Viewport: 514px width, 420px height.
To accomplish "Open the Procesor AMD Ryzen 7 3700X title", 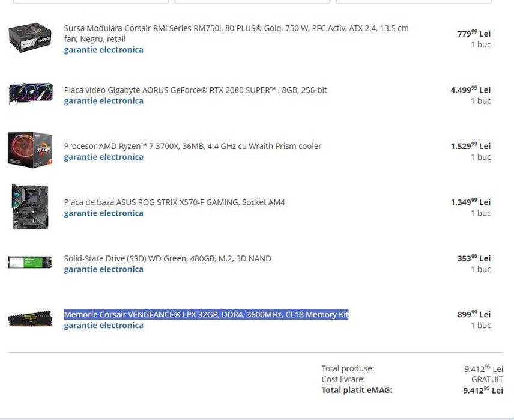I will click(193, 146).
